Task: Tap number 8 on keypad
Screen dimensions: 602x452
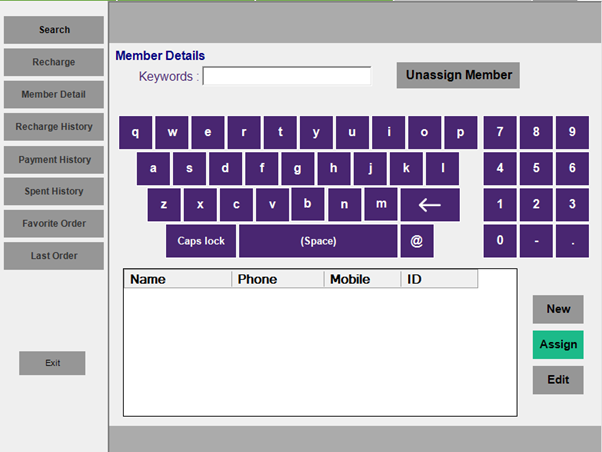Action: (536, 132)
